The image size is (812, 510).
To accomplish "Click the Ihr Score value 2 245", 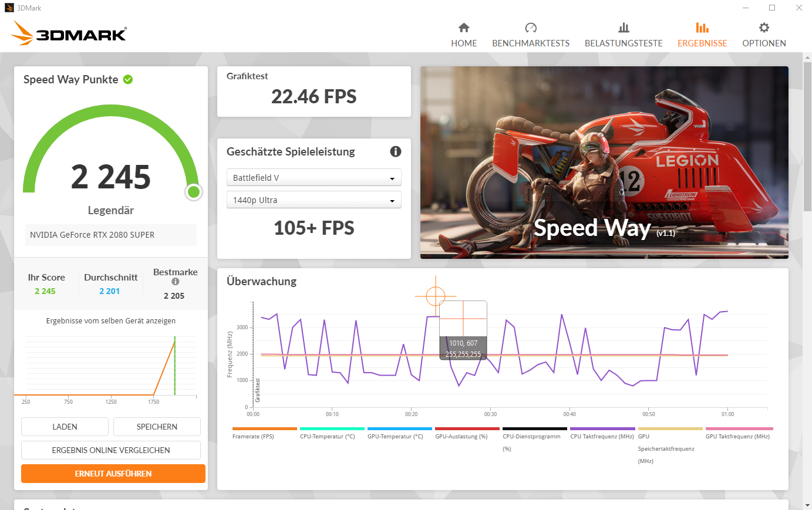I will pyautogui.click(x=45, y=291).
